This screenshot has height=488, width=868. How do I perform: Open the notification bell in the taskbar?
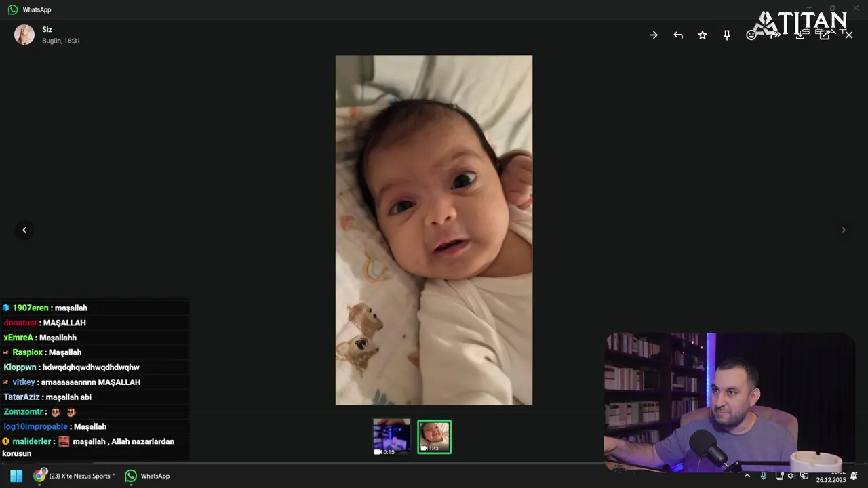click(854, 476)
